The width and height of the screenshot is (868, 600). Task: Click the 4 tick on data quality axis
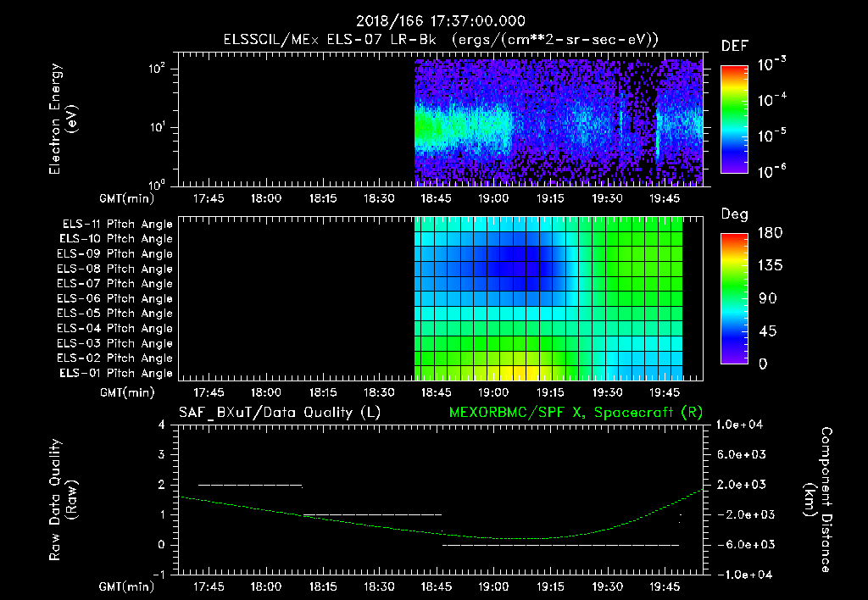coord(162,425)
